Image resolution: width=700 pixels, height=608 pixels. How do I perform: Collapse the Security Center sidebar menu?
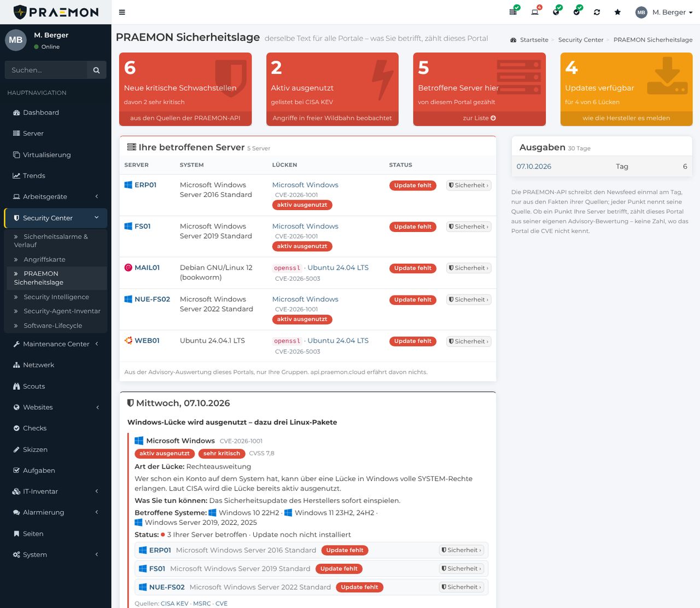click(x=55, y=218)
